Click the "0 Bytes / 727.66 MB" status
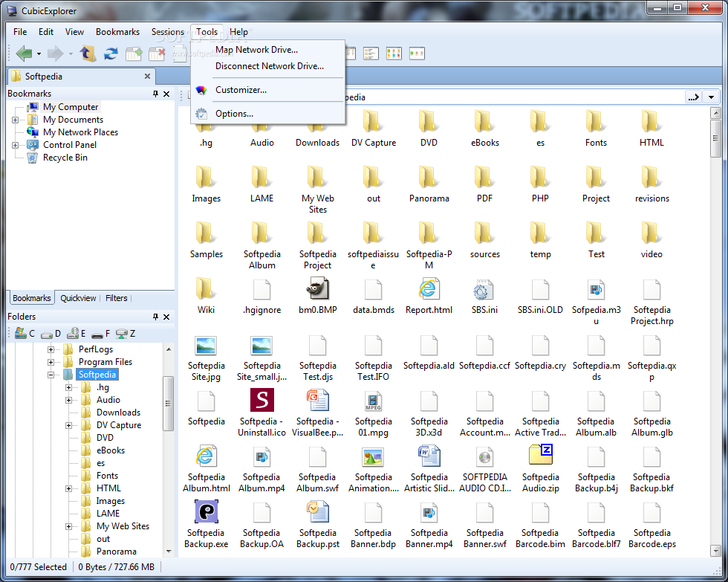728x582 pixels. (x=116, y=567)
